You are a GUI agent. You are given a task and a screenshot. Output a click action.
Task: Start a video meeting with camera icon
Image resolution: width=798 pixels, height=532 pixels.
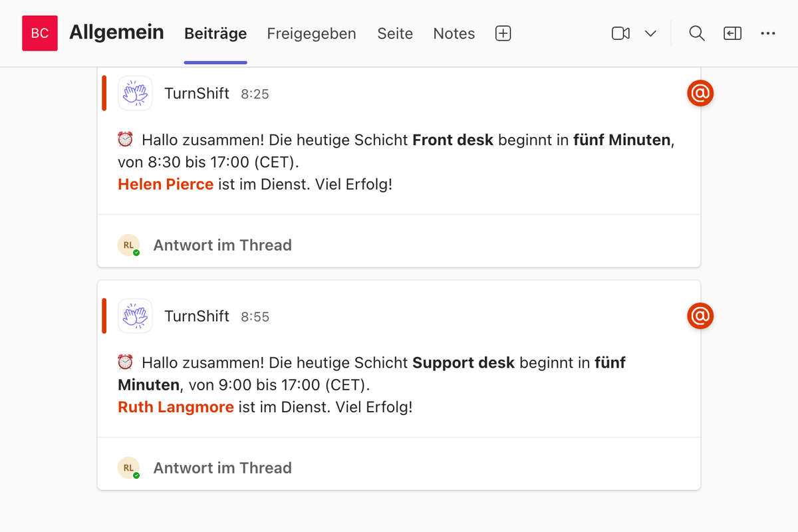tap(620, 33)
